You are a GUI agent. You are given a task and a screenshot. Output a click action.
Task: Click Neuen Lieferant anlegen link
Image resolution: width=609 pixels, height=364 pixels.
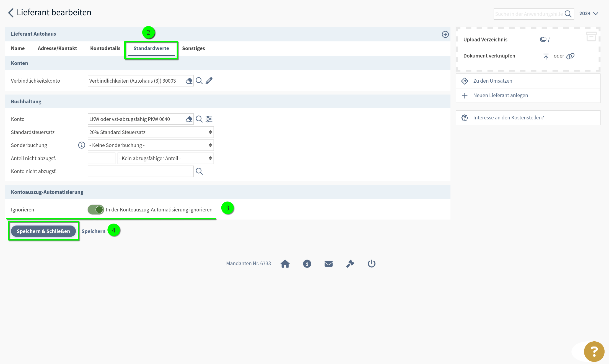click(500, 95)
